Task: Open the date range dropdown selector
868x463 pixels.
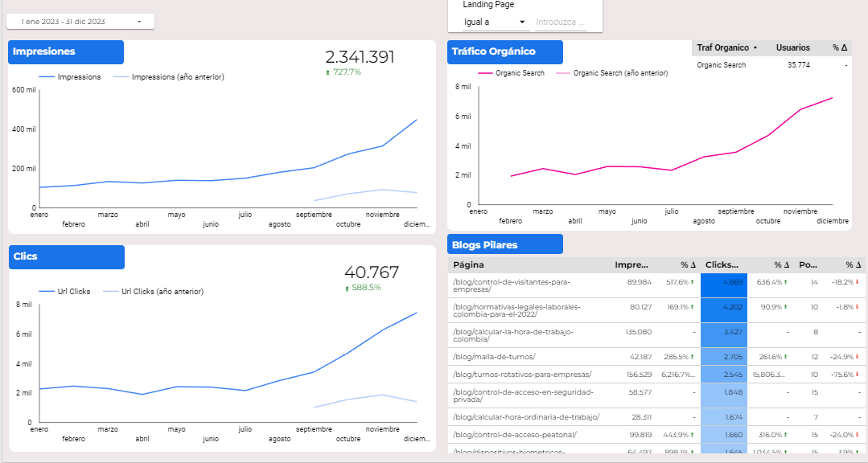Action: (x=80, y=22)
